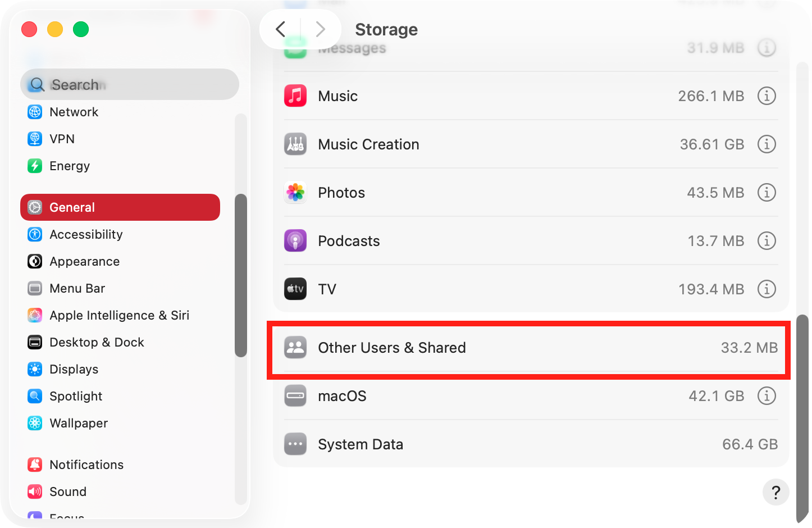Open Sound settings from the sidebar

pos(67,491)
